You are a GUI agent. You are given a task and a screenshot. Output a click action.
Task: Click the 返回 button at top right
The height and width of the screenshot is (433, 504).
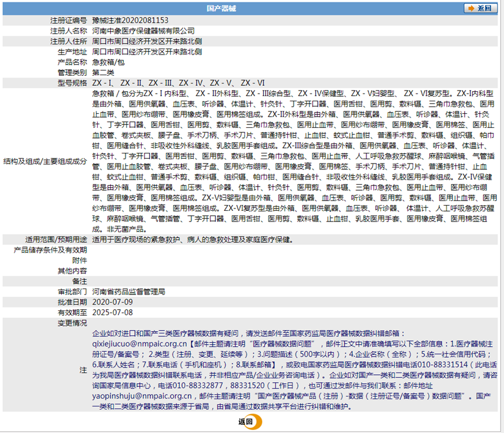pos(480,8)
